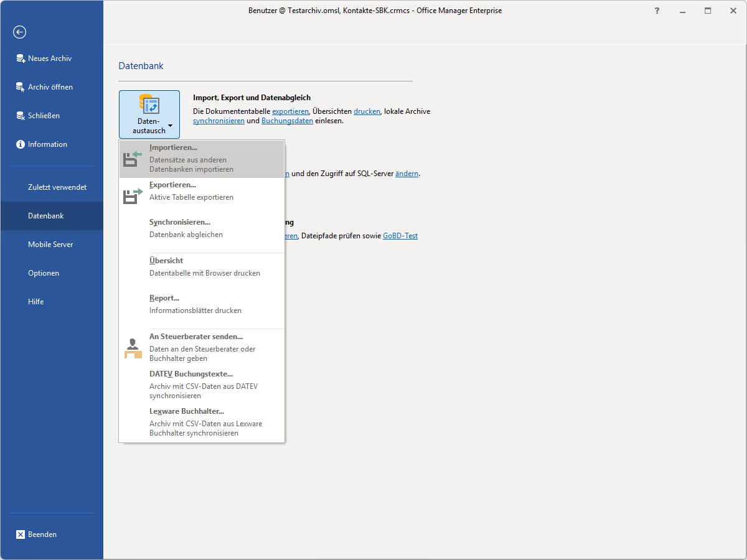747x560 pixels.
Task: Click the back arrow icon
Action: 20,32
